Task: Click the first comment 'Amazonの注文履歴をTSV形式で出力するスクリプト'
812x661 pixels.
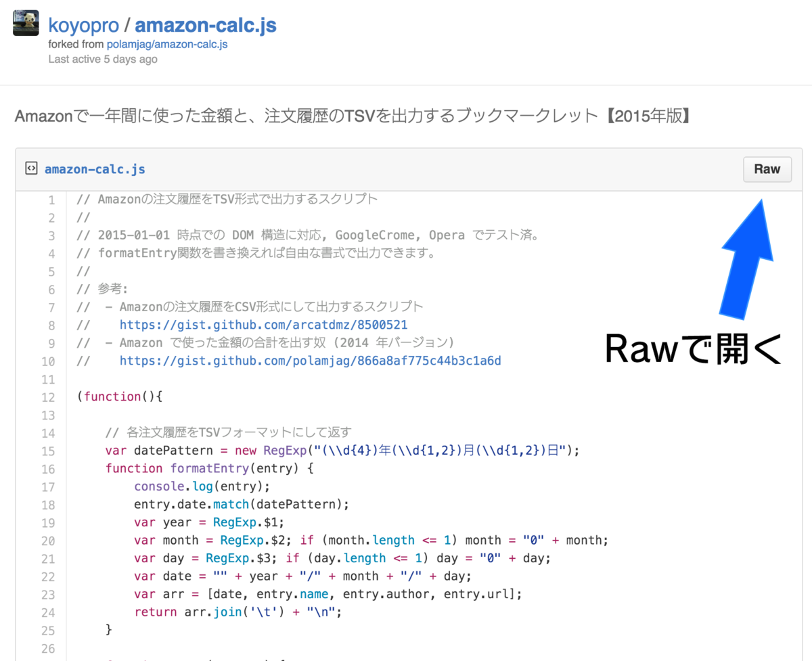Action: (x=227, y=200)
